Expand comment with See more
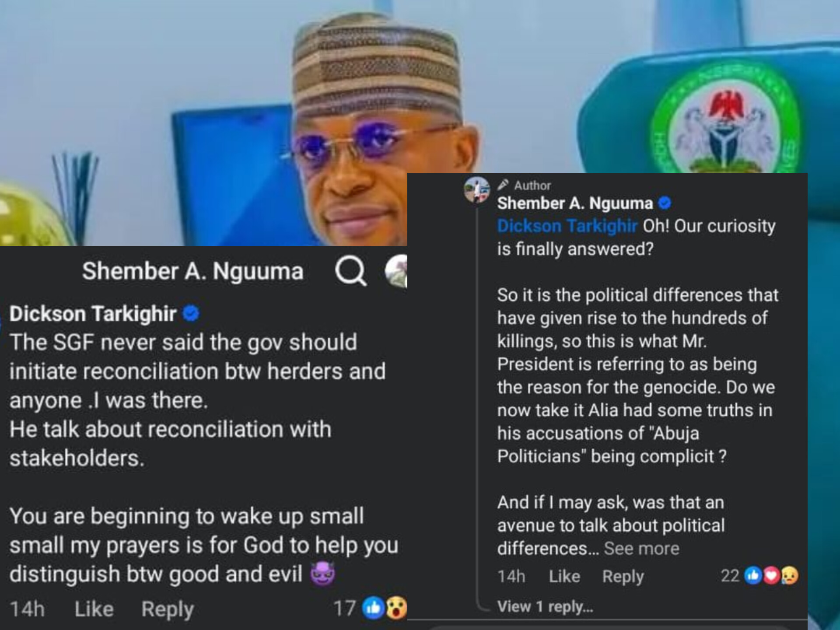Screen dimensions: 840x630 click(641, 549)
